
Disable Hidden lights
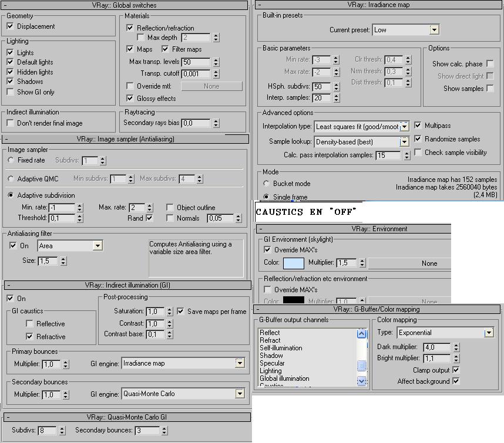tap(11, 72)
